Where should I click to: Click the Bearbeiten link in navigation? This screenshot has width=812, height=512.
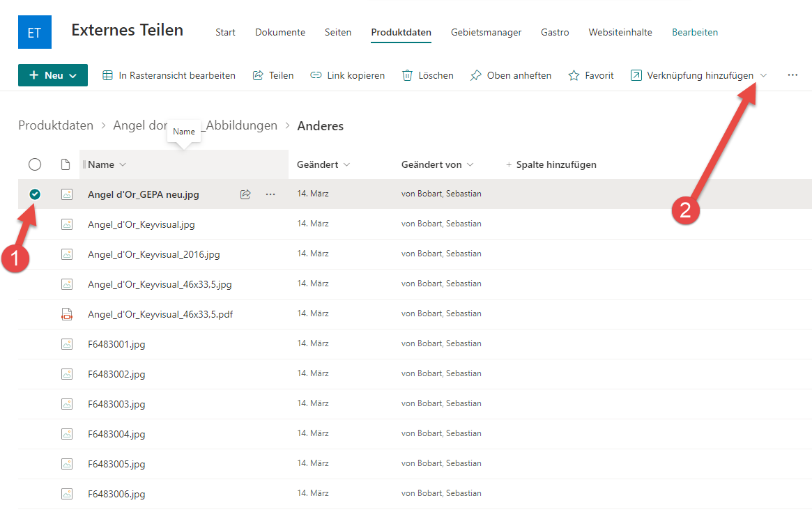[694, 33]
